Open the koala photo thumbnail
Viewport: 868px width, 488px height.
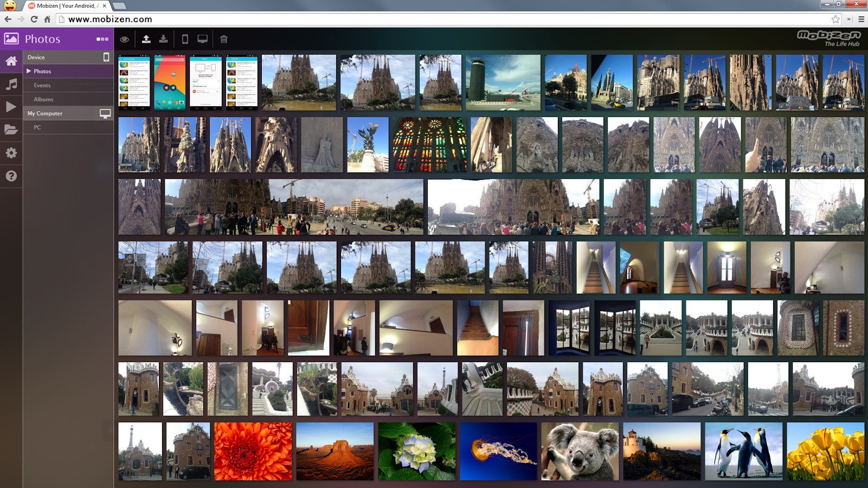click(x=580, y=451)
